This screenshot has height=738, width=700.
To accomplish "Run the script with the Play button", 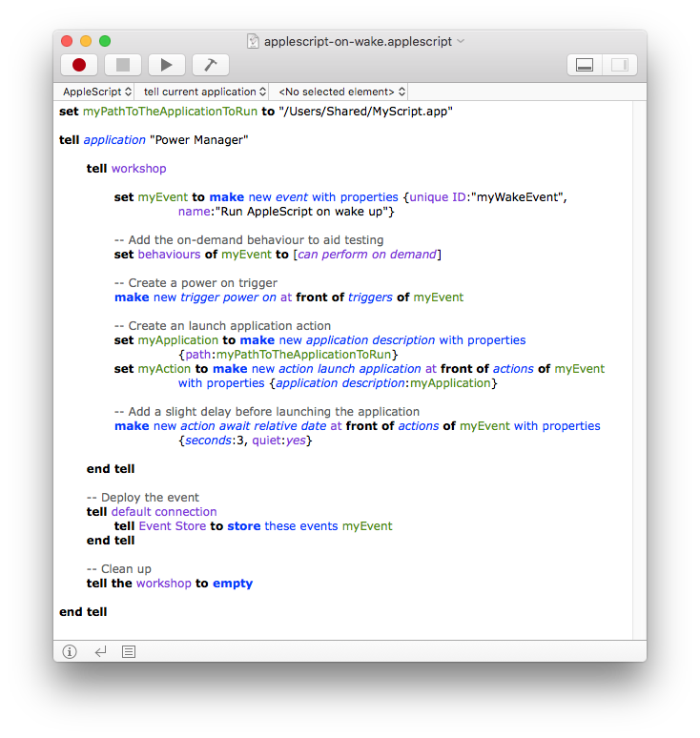I will 167,65.
